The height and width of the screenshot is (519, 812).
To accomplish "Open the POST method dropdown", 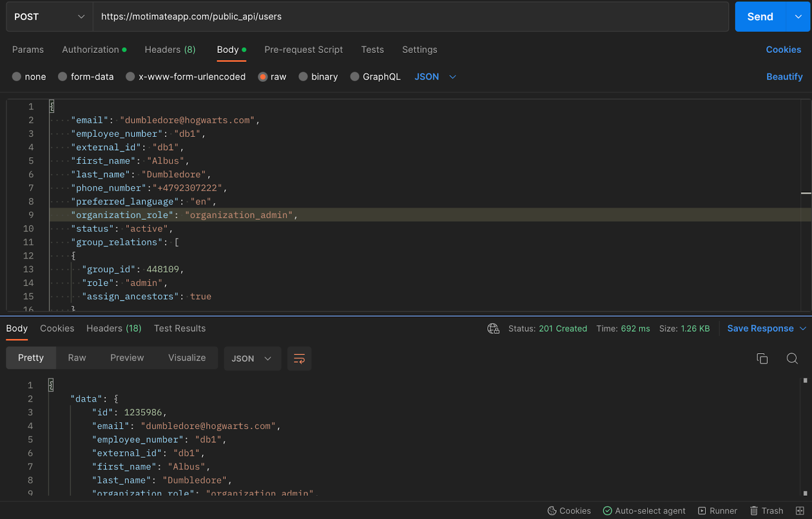I will tap(50, 17).
